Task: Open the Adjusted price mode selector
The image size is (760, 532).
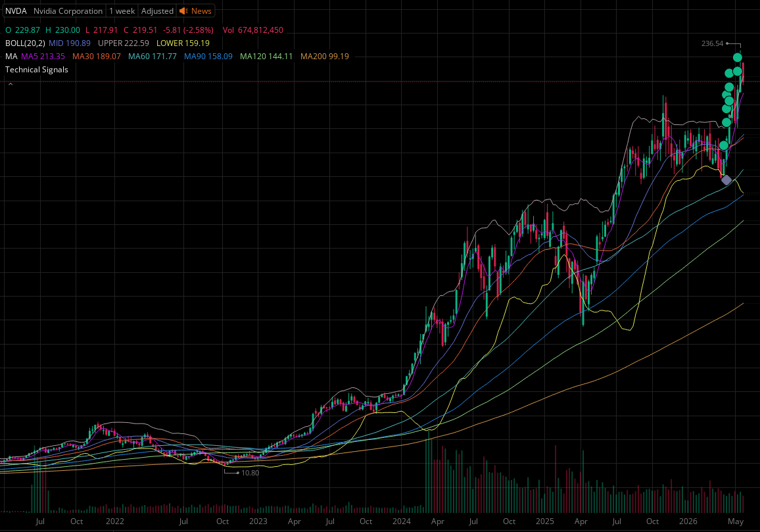Action: (x=157, y=11)
